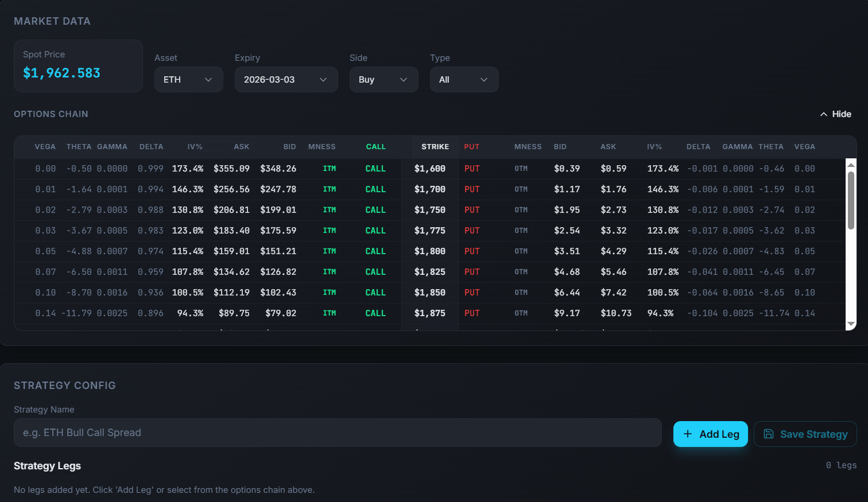Select PUT in the $1,700 strike row

click(x=472, y=189)
